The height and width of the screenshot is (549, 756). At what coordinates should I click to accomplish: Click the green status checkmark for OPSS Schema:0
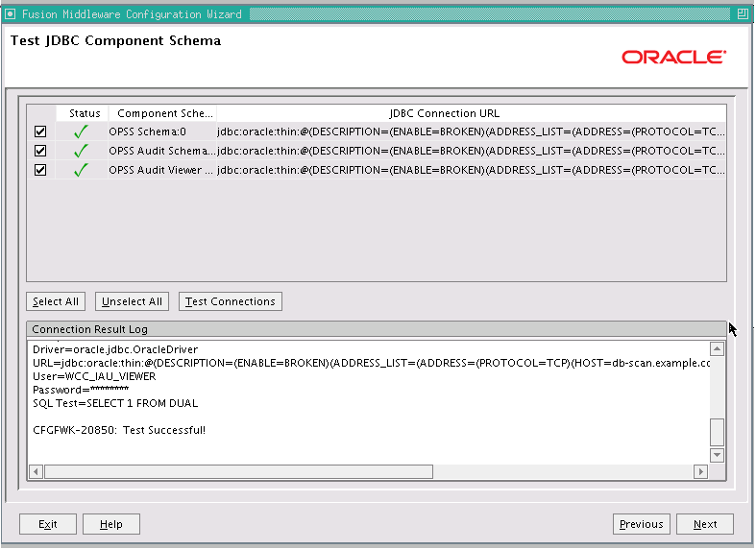point(81,131)
